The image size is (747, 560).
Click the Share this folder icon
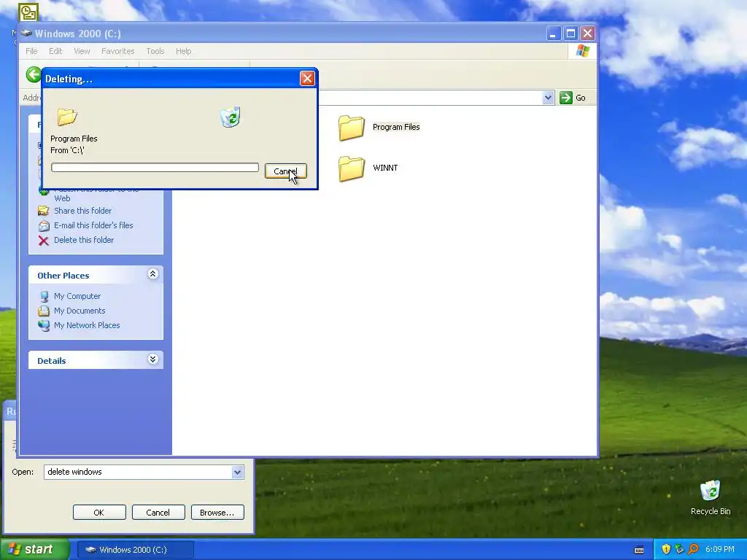pyautogui.click(x=43, y=211)
